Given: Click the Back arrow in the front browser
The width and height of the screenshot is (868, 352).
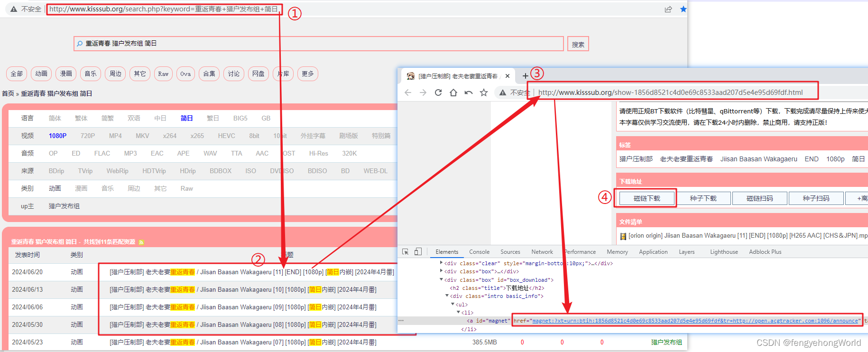Looking at the screenshot, I should tap(408, 93).
